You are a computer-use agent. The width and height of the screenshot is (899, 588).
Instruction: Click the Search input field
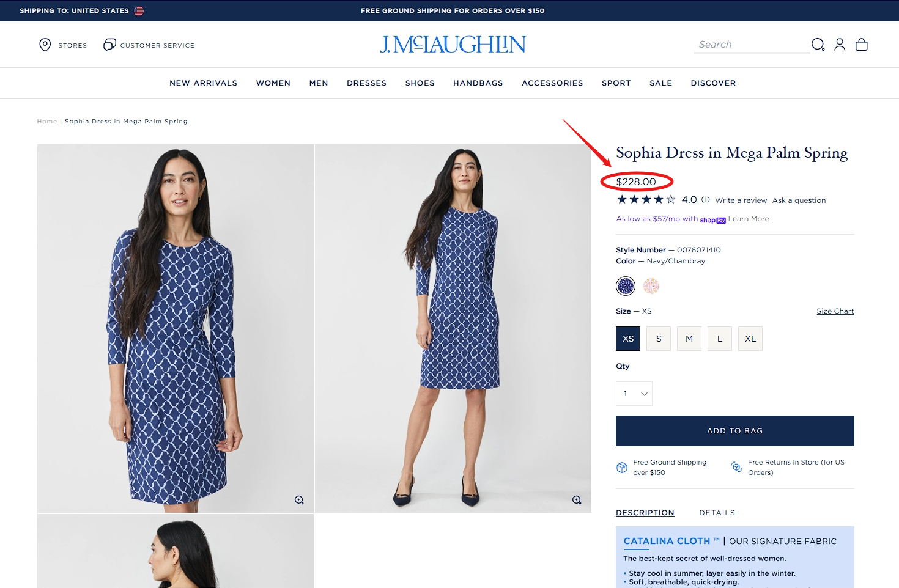coord(751,45)
